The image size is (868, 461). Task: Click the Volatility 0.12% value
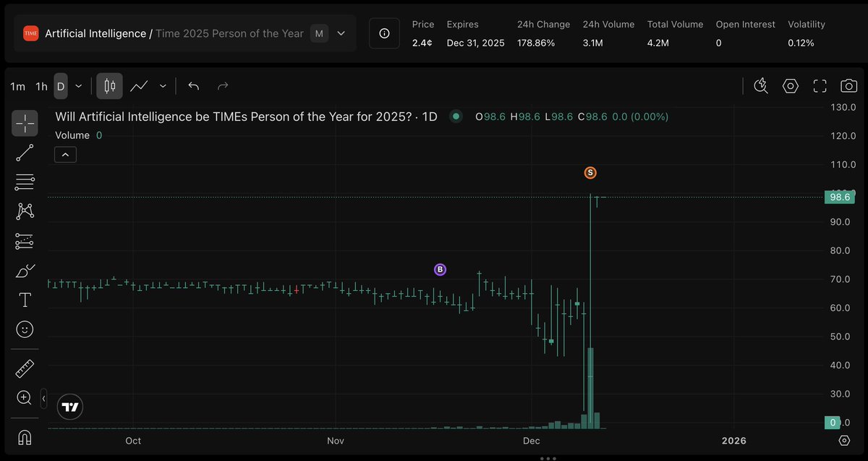pyautogui.click(x=801, y=43)
